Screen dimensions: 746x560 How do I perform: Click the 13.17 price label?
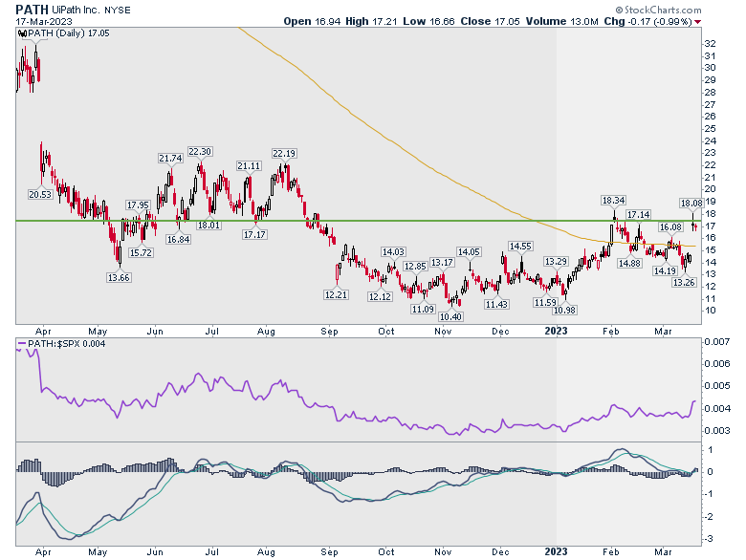[x=442, y=263]
